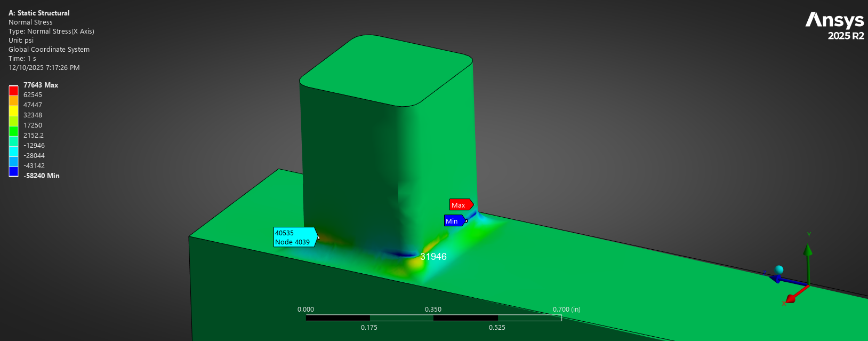This screenshot has width=868, height=341.
Task: Pick the red band in the stress legend
Action: click(14, 91)
